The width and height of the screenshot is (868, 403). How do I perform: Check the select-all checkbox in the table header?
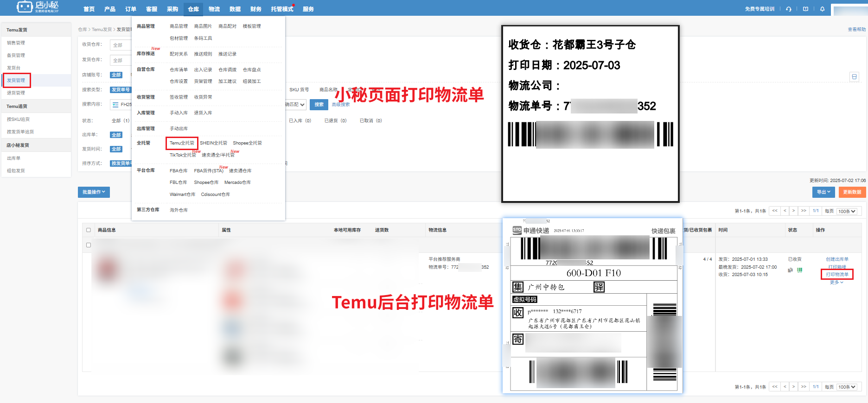89,230
